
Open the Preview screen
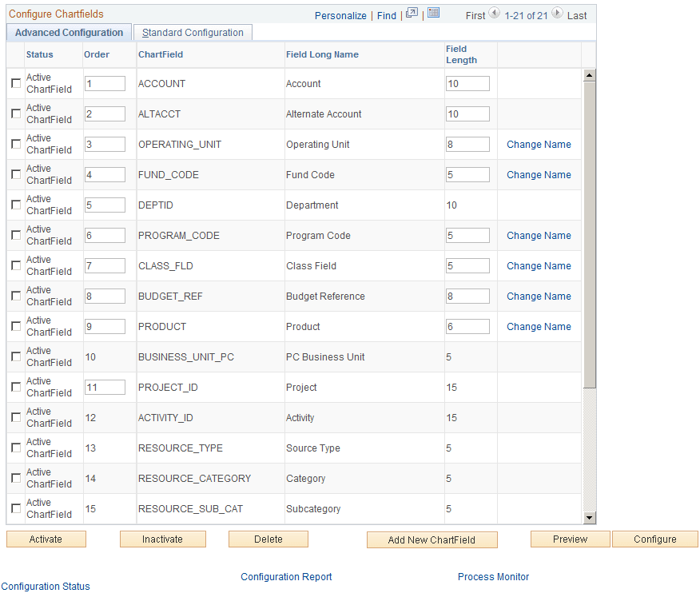tap(570, 539)
